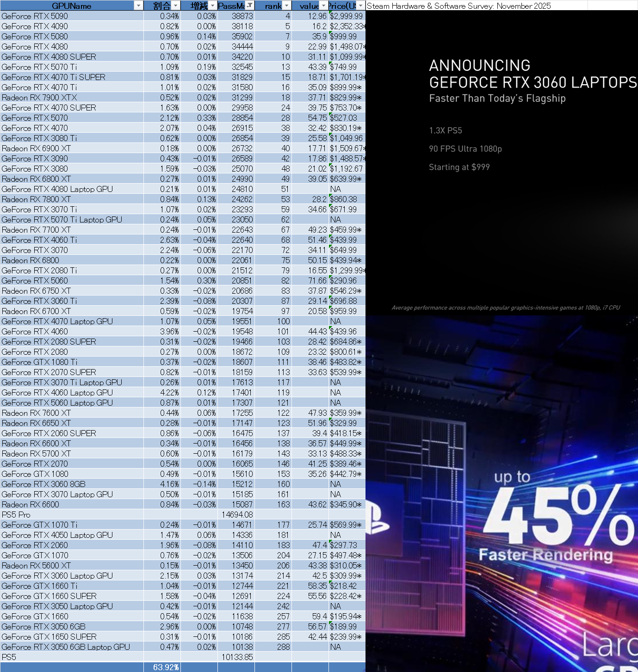Select the PS5 Pro row name cell
638x672 pixels.
coord(72,515)
